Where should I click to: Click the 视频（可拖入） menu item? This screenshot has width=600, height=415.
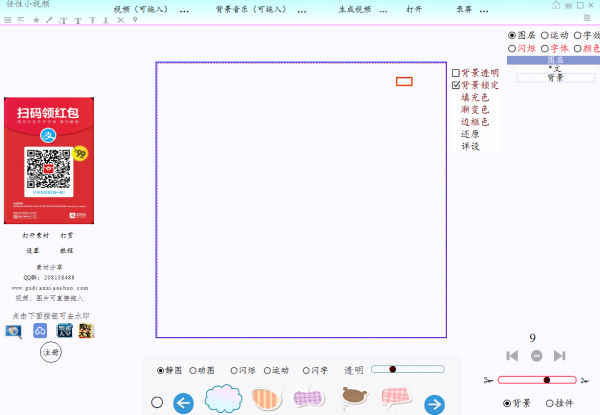coord(141,10)
